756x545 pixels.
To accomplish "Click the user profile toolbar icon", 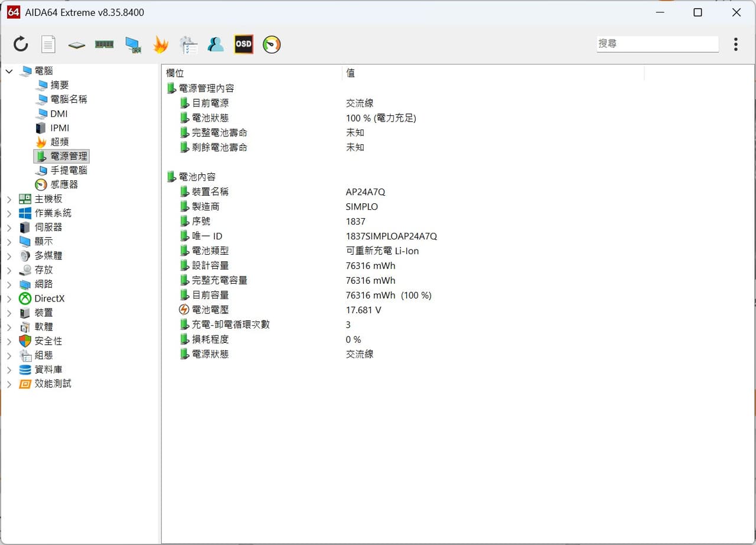I will [216, 44].
